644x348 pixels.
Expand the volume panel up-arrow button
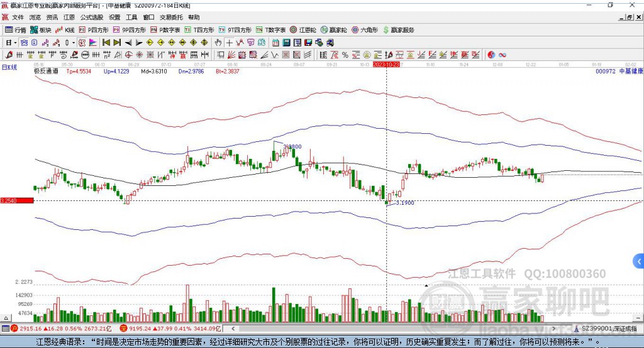(x=6, y=318)
